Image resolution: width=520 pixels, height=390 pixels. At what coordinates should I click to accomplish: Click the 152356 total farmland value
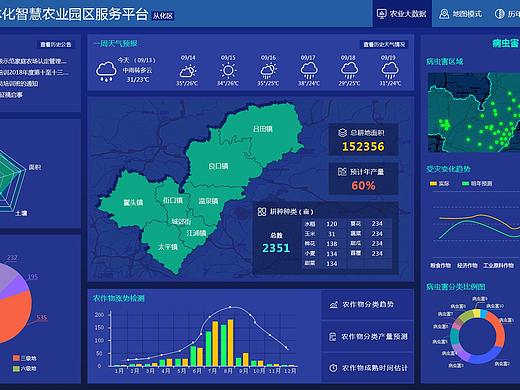pyautogui.click(x=363, y=147)
